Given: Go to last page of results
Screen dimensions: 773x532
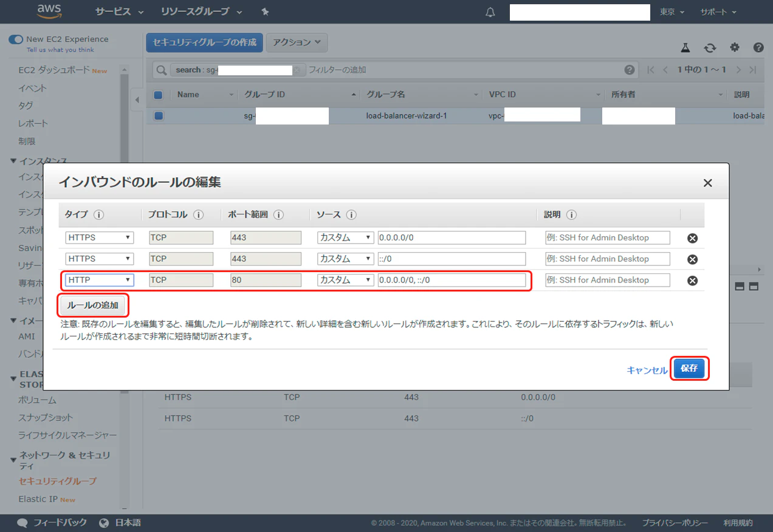Looking at the screenshot, I should coord(753,70).
